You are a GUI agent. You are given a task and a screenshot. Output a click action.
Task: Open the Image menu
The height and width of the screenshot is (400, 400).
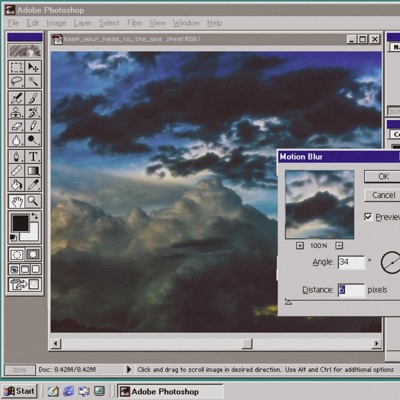click(56, 23)
